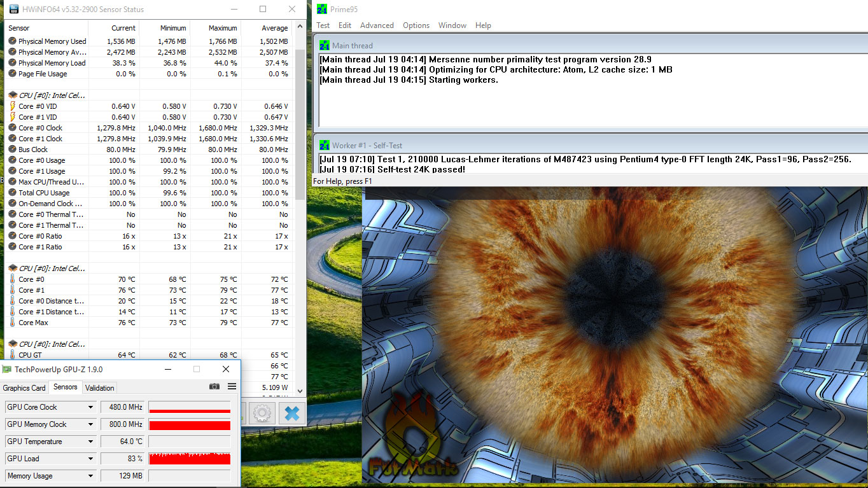Open the Memory Usage dropdown in GPU-Z
The image size is (868, 488).
pyautogui.click(x=90, y=476)
